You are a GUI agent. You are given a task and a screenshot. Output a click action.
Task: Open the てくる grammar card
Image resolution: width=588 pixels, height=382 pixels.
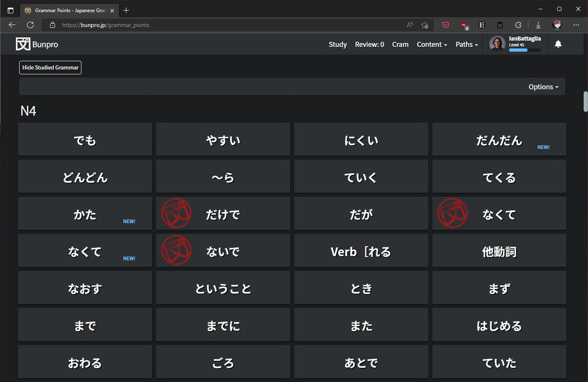point(499,176)
